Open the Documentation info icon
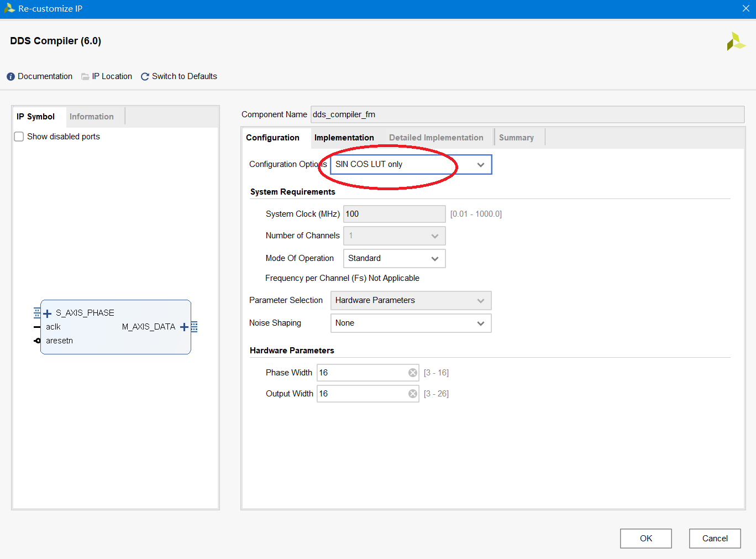 (11, 77)
